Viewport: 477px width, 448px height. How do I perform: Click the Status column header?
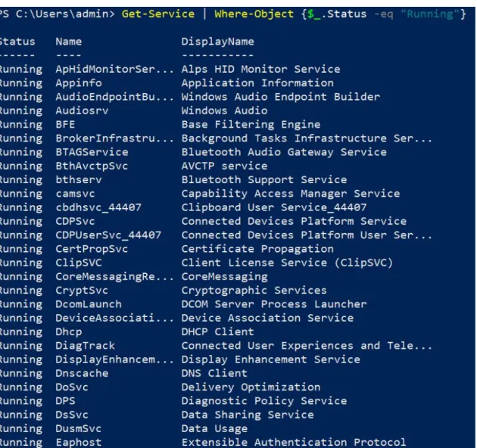(17, 42)
